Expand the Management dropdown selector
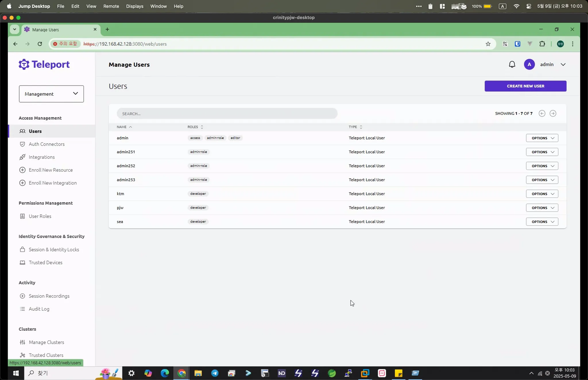The width and height of the screenshot is (588, 380). tap(51, 94)
